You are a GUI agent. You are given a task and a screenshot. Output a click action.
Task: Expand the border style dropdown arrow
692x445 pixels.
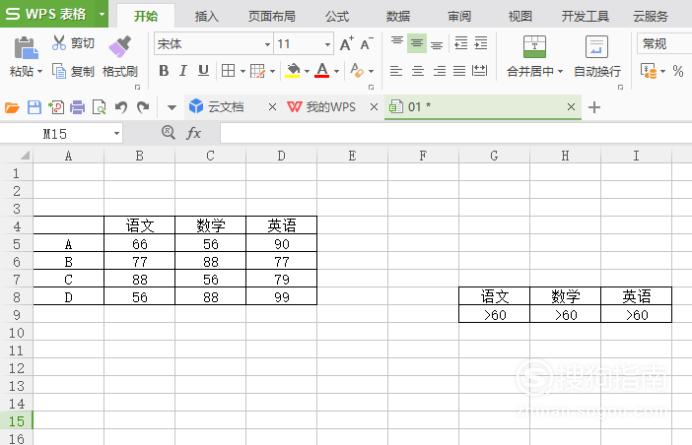[x=242, y=71]
